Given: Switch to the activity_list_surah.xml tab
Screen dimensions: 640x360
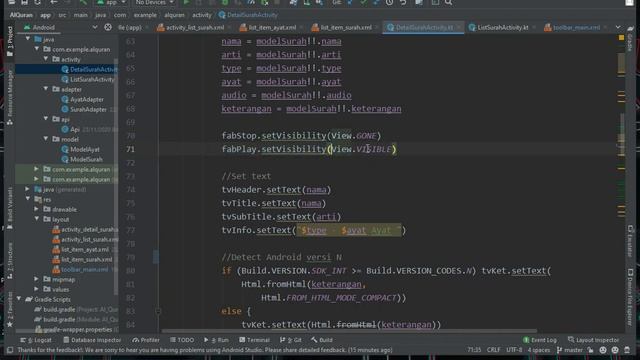Looking at the screenshot, I should pyautogui.click(x=191, y=27).
